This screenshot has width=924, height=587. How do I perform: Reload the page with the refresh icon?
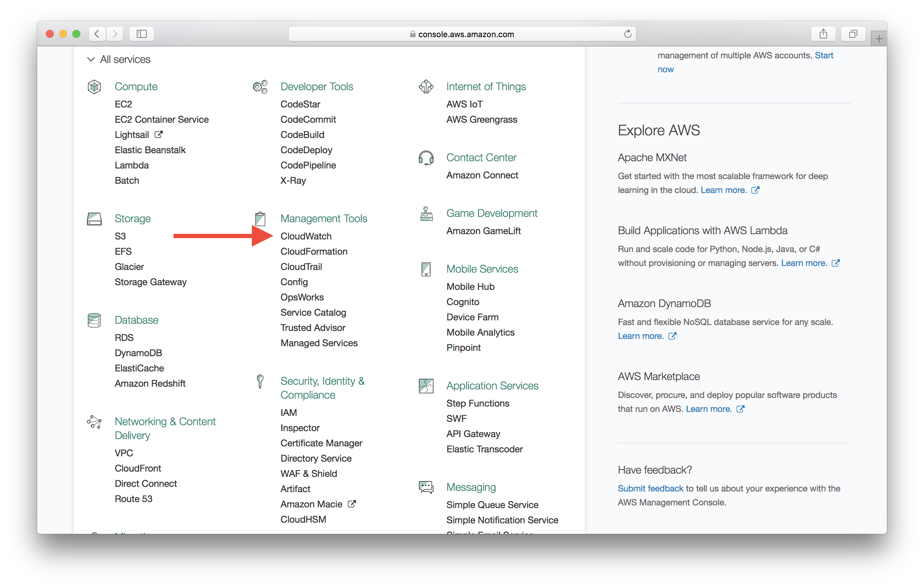point(627,34)
